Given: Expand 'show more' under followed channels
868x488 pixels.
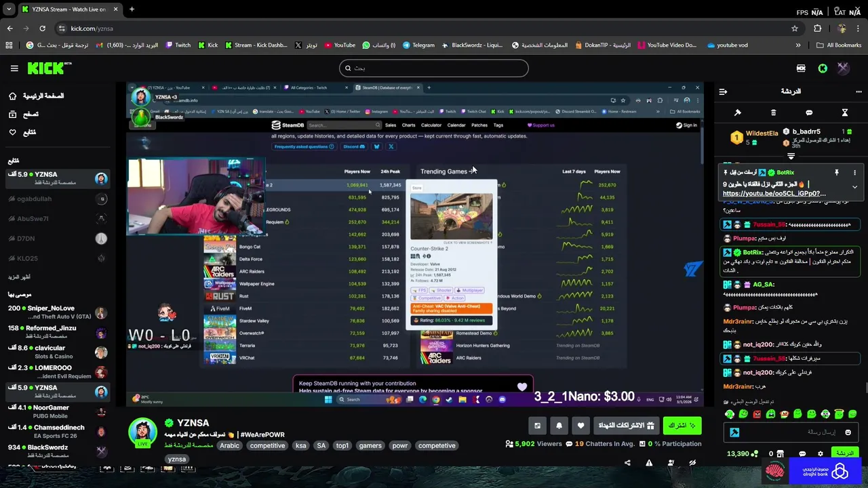Looking at the screenshot, I should (19, 277).
